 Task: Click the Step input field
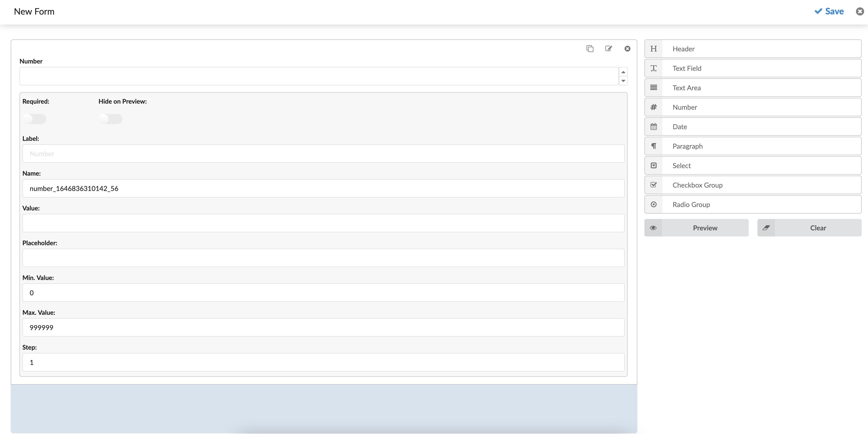[323, 362]
